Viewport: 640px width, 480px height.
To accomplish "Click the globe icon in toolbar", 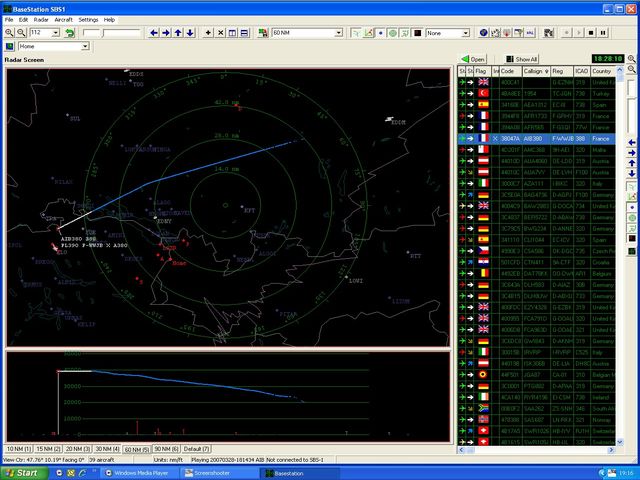I will point(483,33).
